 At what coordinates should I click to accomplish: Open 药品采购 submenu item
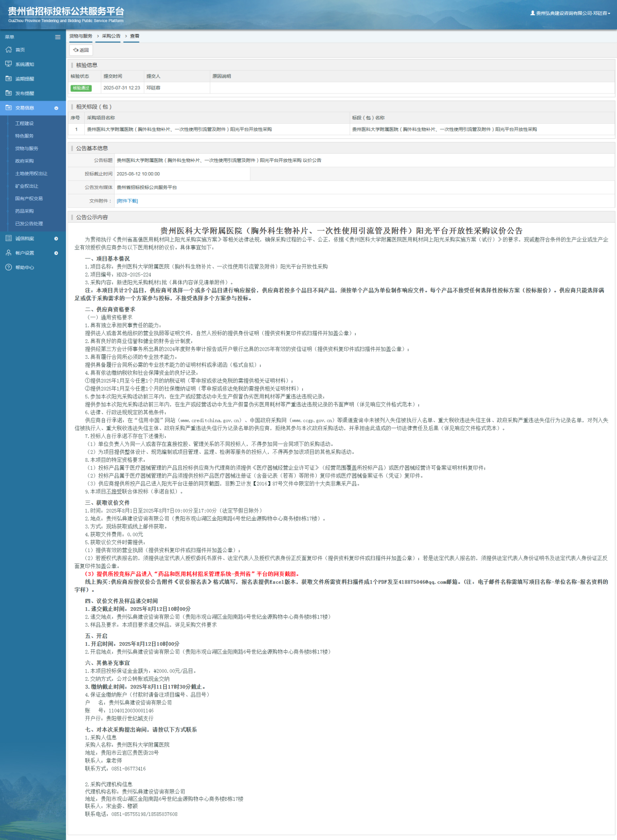point(24,211)
